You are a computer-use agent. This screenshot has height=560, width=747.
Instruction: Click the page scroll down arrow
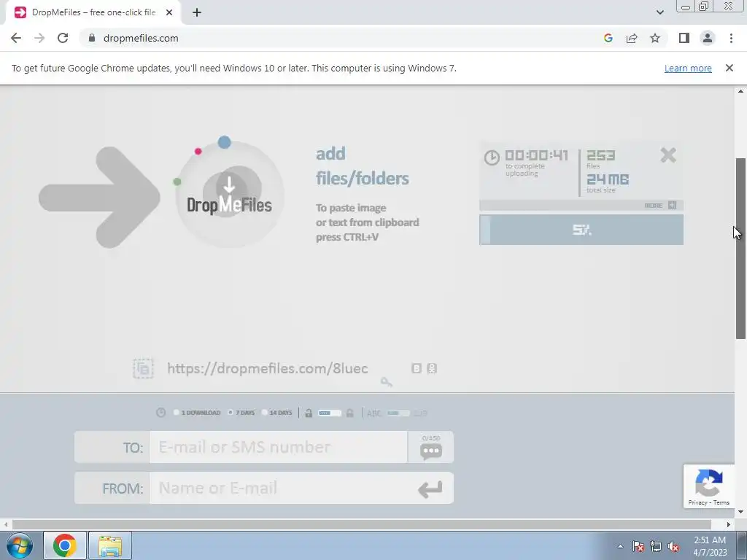(741, 512)
